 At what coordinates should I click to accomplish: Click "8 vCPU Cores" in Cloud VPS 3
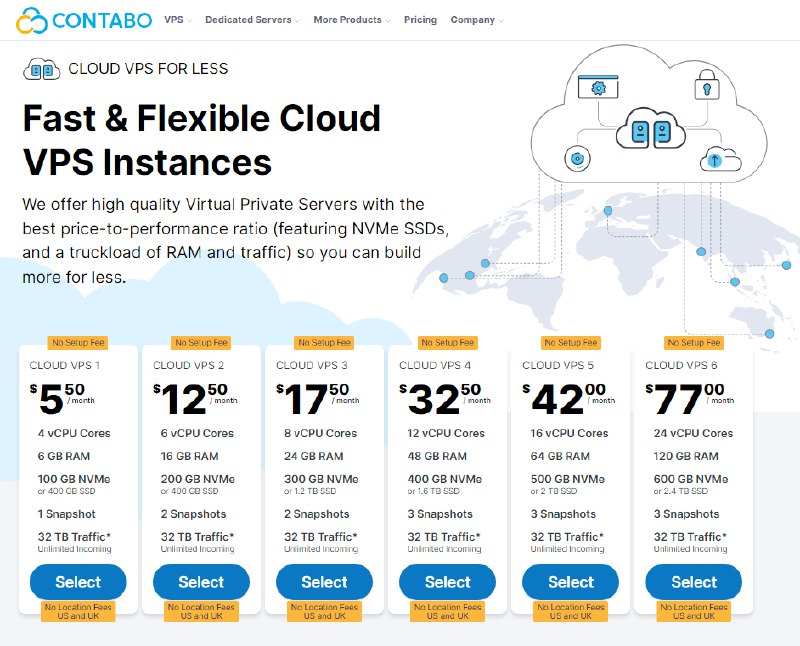click(x=320, y=433)
